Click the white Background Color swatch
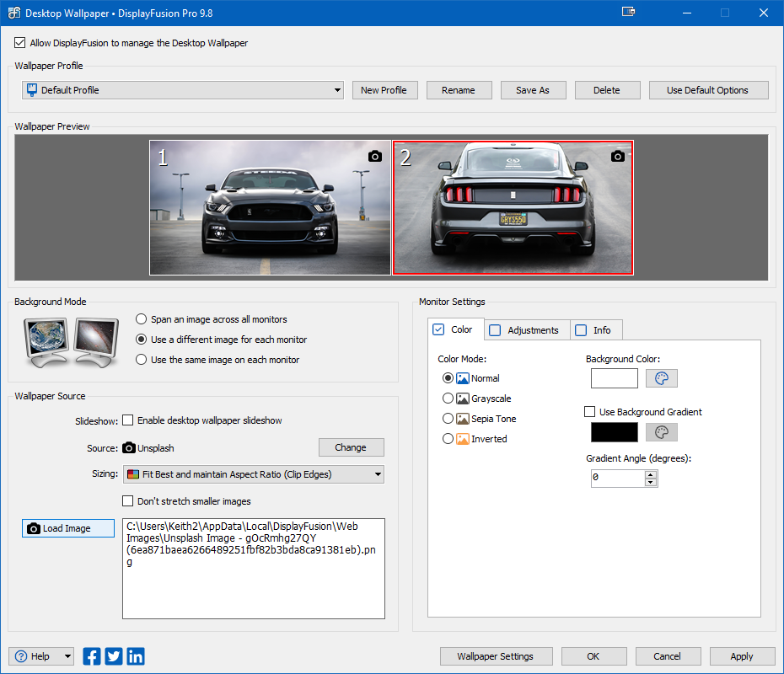Screen dimensions: 784x674 click(614, 378)
